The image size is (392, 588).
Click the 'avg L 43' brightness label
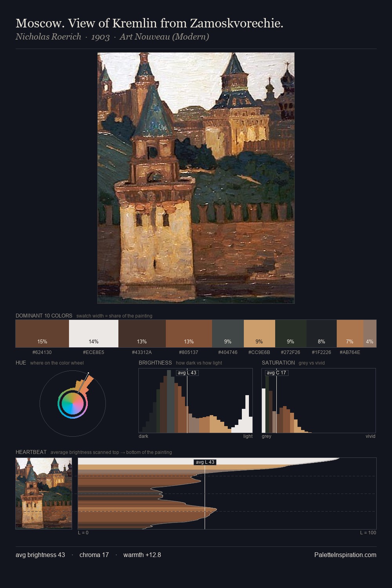coord(187,373)
